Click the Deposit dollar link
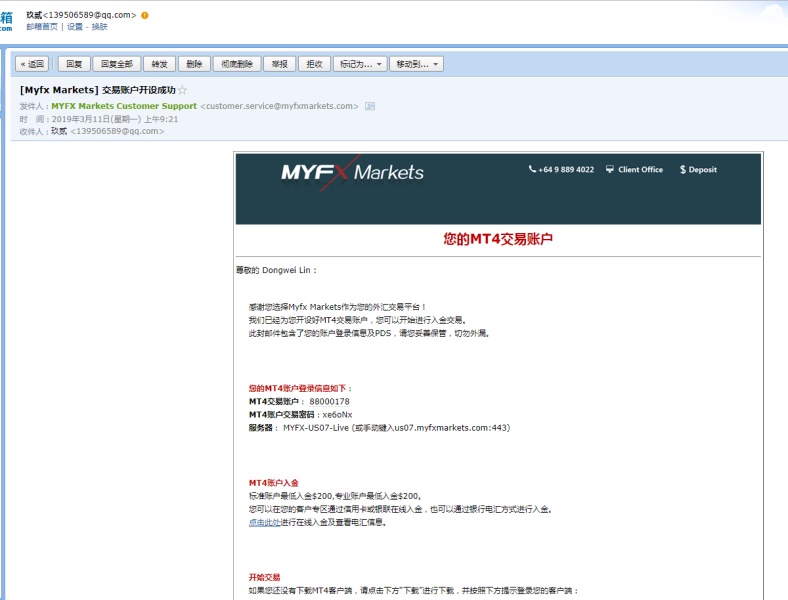This screenshot has width=788, height=600. pos(698,170)
